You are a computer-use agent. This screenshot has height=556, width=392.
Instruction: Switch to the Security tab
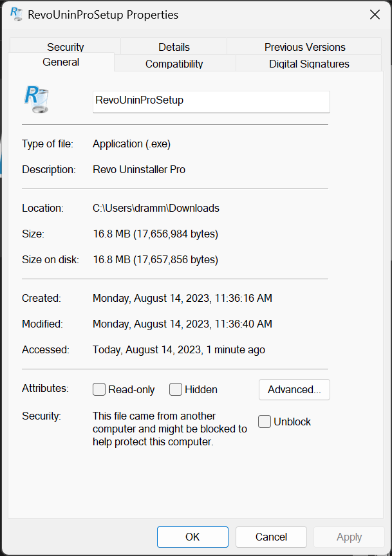[x=65, y=47]
